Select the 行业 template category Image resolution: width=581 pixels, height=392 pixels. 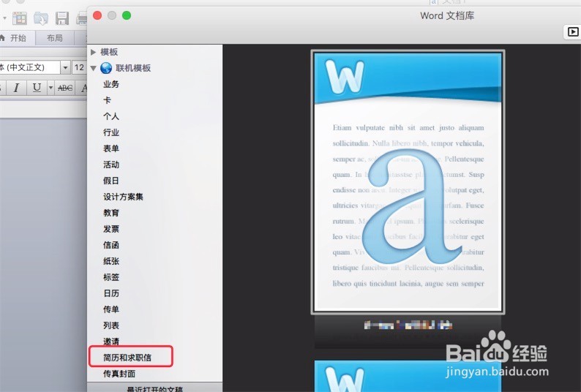(111, 132)
